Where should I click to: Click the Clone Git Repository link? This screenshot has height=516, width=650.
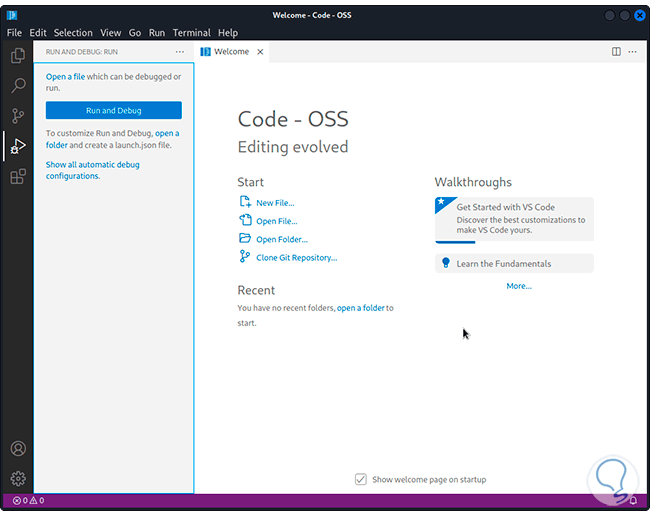pyautogui.click(x=296, y=257)
